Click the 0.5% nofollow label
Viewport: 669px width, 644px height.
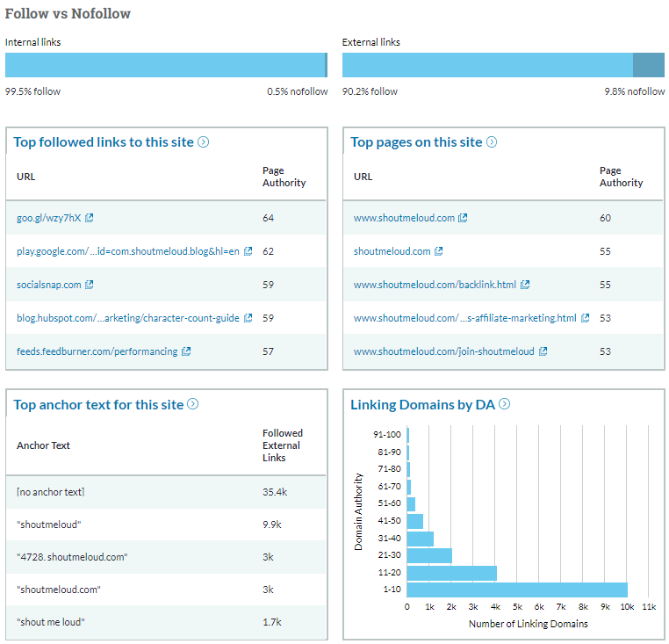tap(298, 91)
